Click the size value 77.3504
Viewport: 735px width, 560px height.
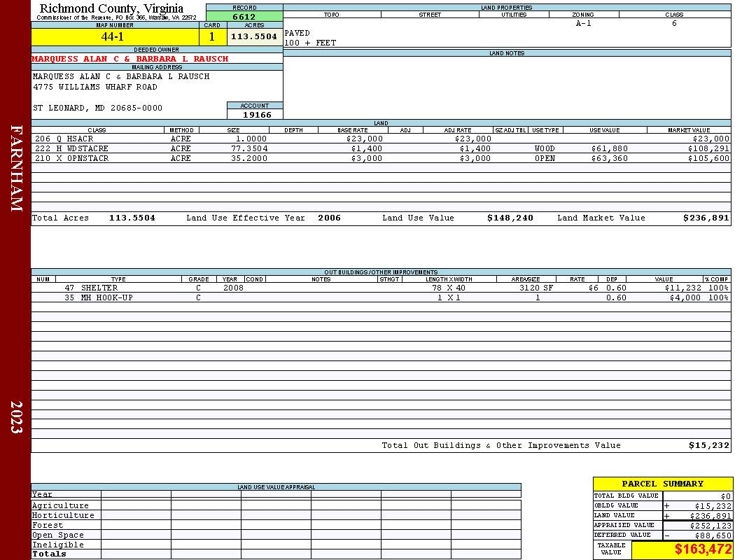(249, 148)
